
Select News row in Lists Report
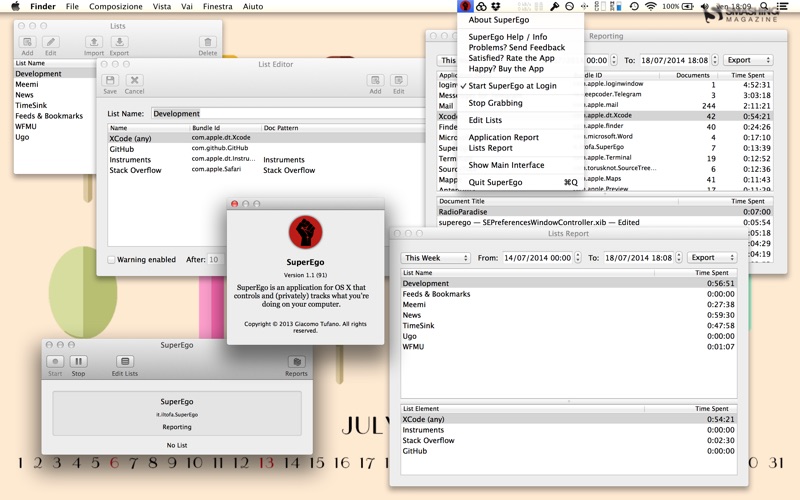pos(568,315)
